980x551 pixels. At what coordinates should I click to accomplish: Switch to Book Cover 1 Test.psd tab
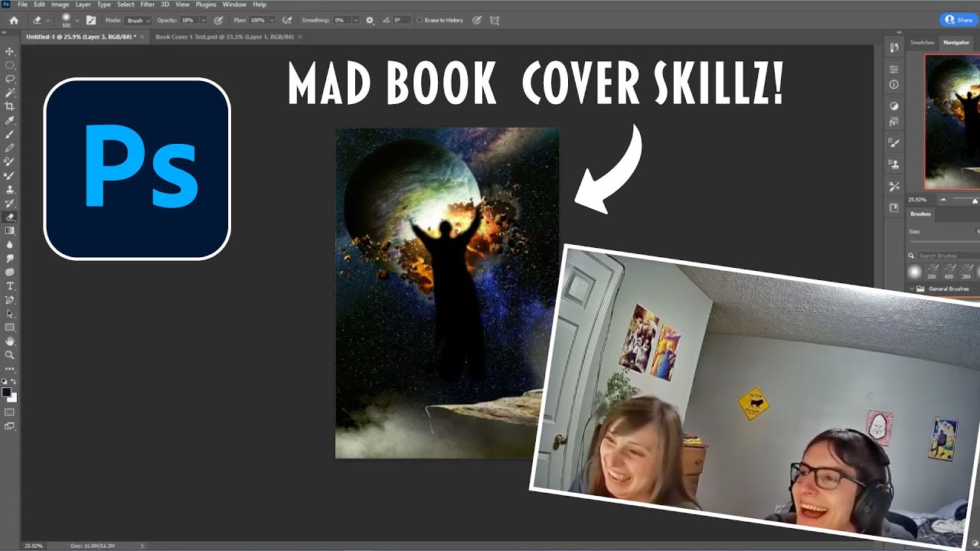pyautogui.click(x=225, y=37)
